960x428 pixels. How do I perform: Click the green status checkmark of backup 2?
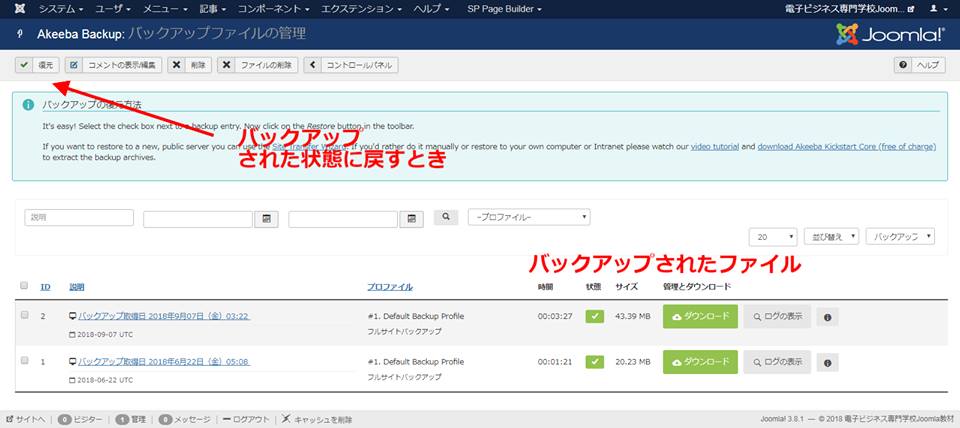click(594, 317)
